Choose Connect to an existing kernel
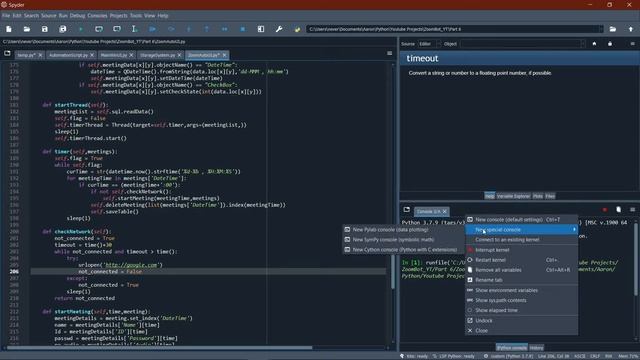Image resolution: width=640 pixels, height=360 pixels. [521, 240]
